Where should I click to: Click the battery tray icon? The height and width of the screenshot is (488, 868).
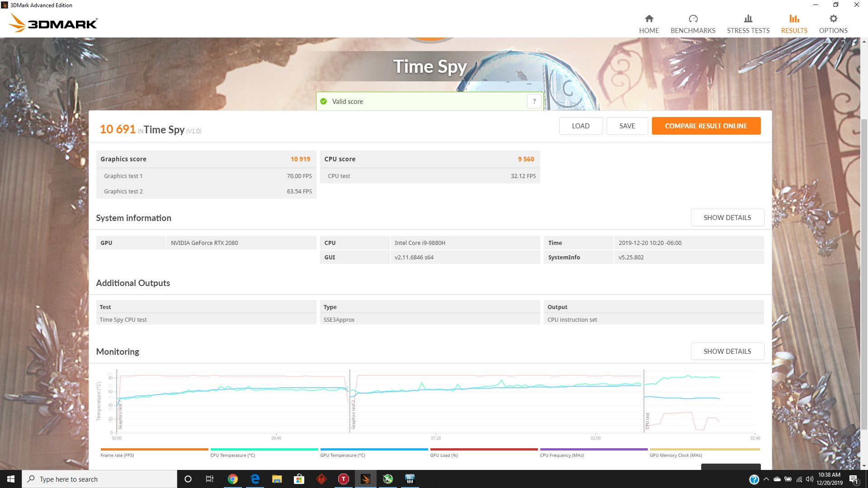pos(788,479)
